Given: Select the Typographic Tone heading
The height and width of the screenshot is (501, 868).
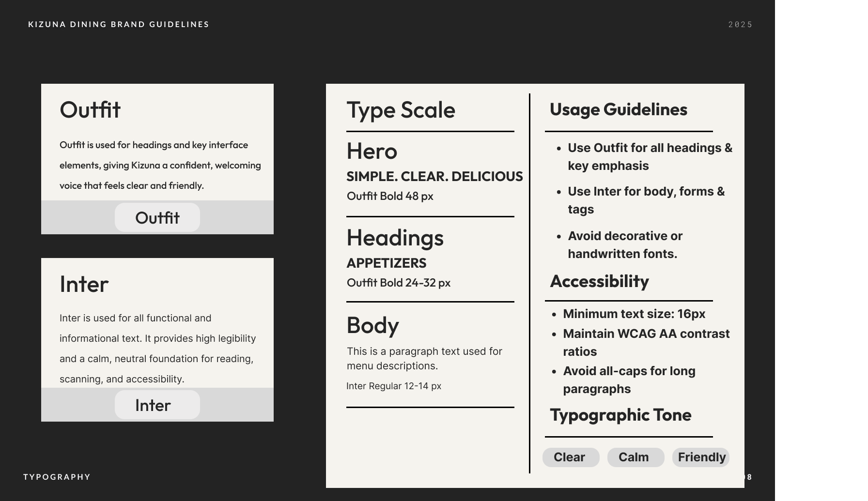Looking at the screenshot, I should [620, 415].
